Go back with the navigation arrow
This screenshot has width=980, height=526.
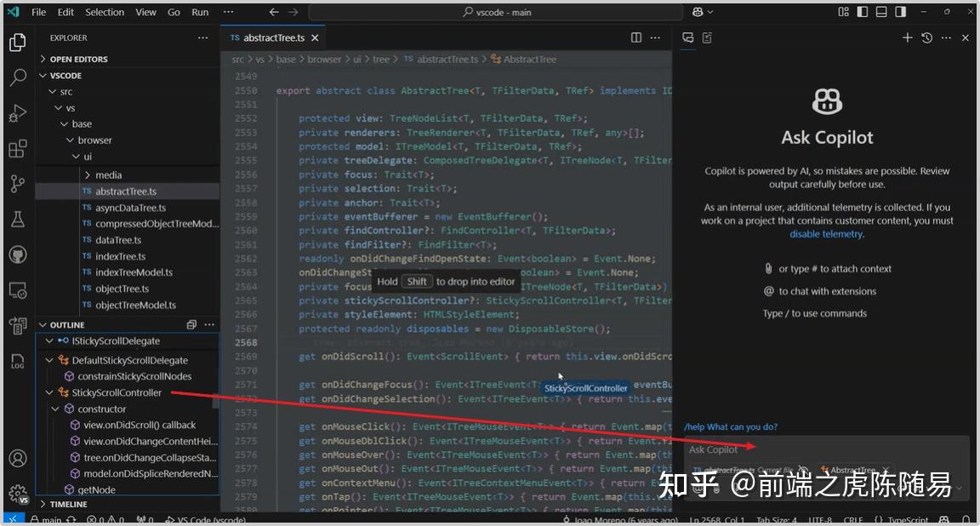tap(274, 12)
